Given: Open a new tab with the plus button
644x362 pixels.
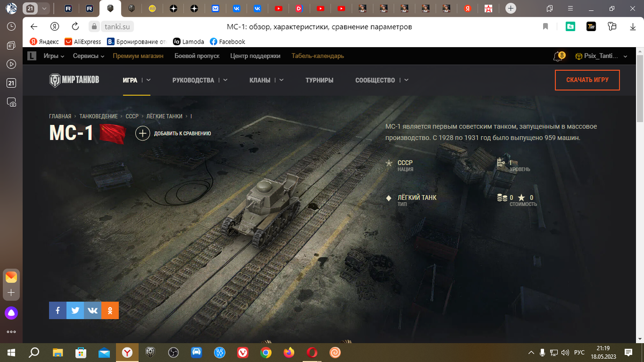Looking at the screenshot, I should (x=511, y=9).
